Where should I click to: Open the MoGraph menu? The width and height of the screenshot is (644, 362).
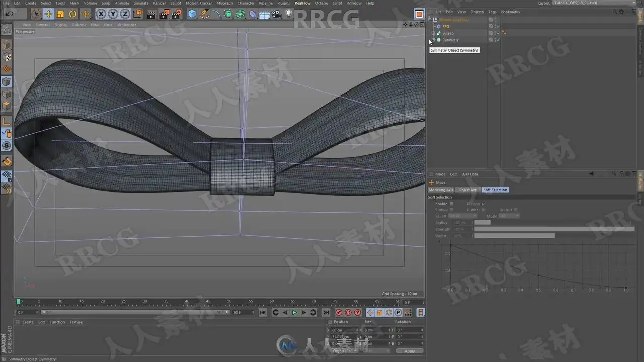(x=224, y=3)
